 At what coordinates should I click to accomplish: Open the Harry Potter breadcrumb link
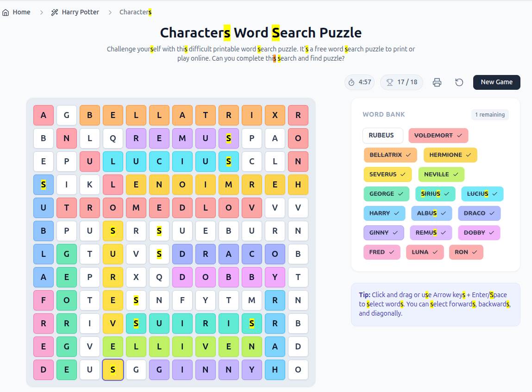click(81, 12)
